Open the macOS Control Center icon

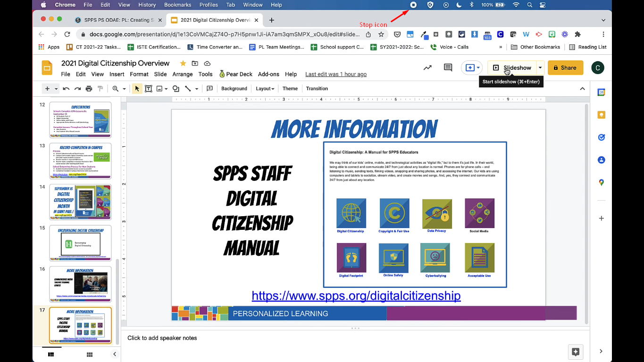coord(543,5)
